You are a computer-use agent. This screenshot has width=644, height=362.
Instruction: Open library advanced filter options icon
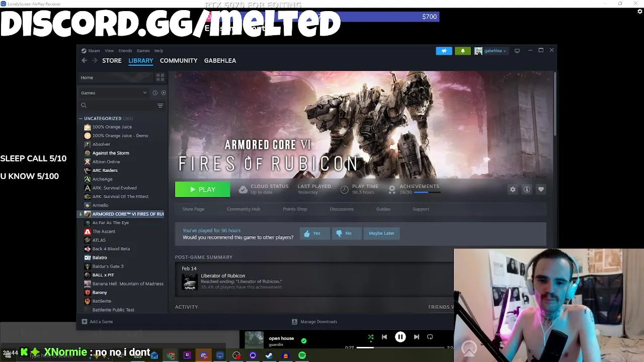[160, 106]
